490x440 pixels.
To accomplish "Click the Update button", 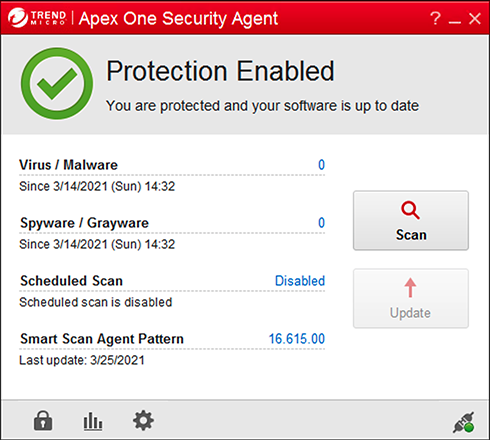I will (x=411, y=298).
